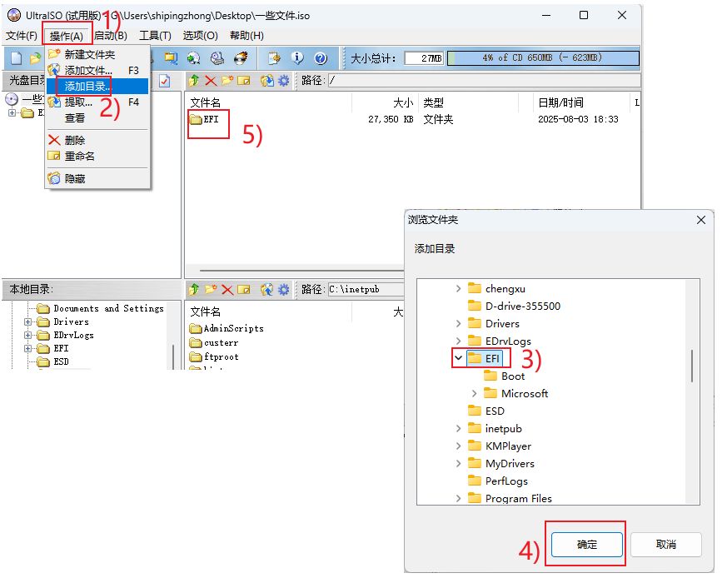
Task: Click the Burn CD image toolbar icon
Action: (241, 58)
